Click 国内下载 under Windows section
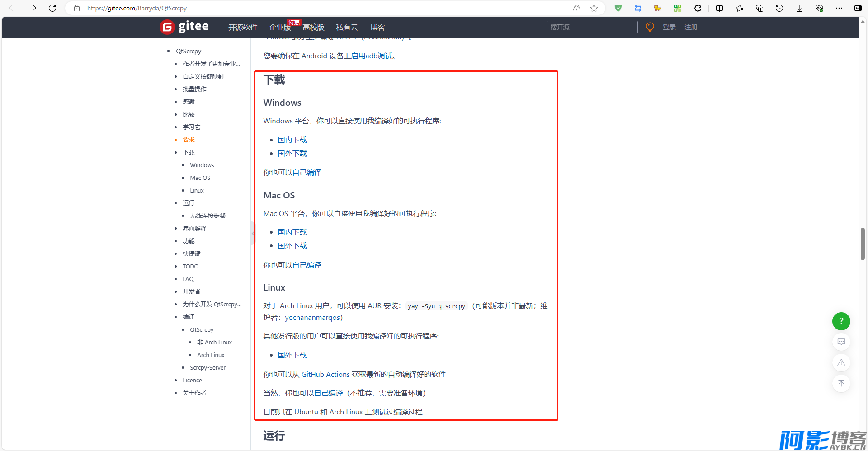 [x=292, y=140]
